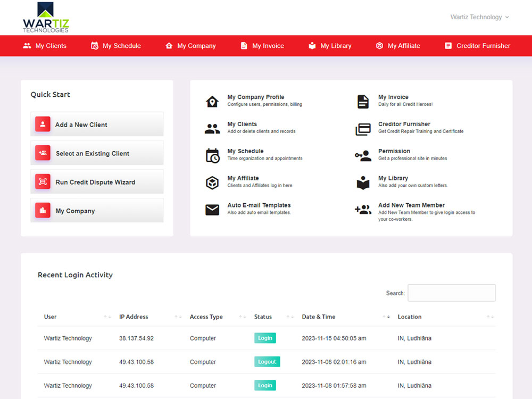Click the Add a New Client button

coord(97,124)
